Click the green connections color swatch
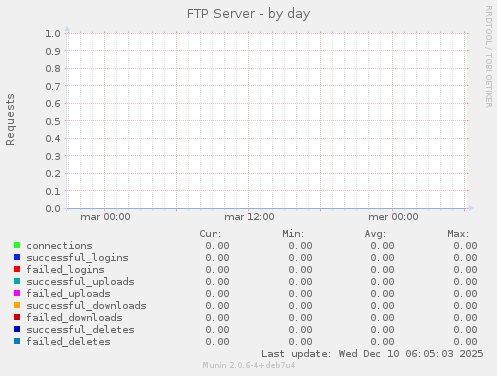This screenshot has width=497, height=376. 17,245
